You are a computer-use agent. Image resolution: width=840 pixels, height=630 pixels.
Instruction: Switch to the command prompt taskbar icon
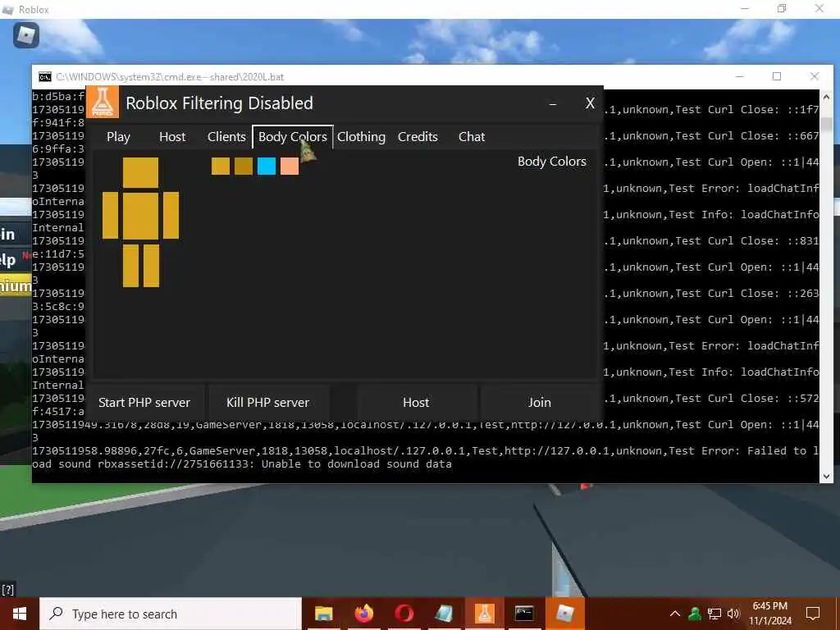tap(524, 614)
